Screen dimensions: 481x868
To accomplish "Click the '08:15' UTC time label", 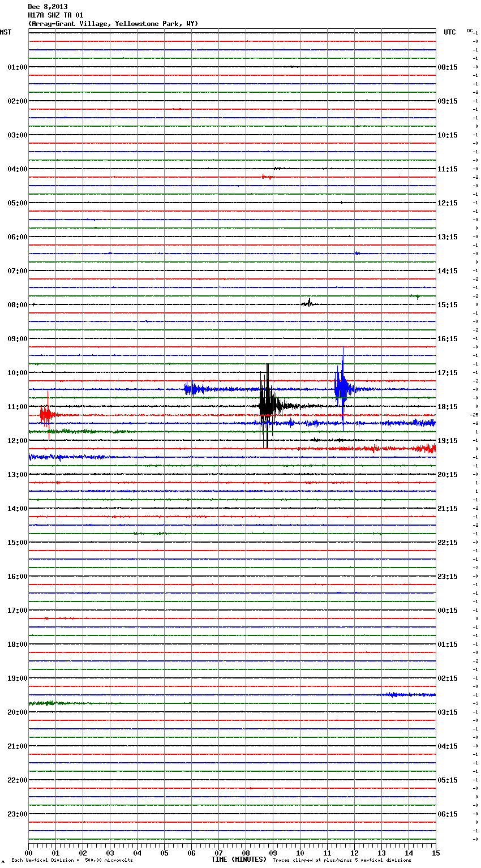I will (448, 67).
